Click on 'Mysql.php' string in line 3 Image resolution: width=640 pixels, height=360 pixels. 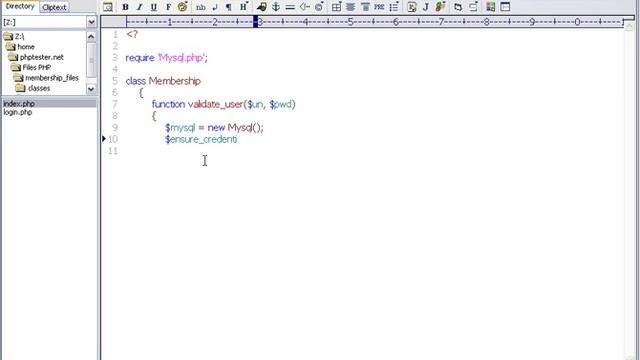pos(181,58)
